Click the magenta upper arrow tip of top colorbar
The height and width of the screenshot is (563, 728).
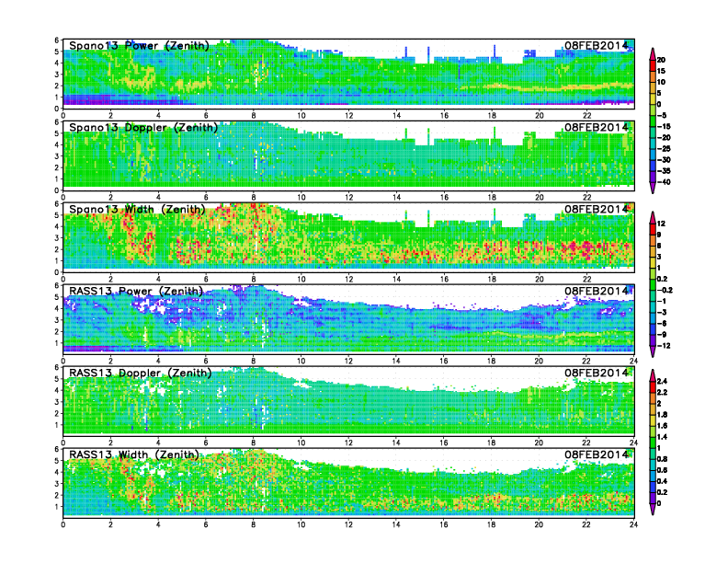(x=653, y=53)
